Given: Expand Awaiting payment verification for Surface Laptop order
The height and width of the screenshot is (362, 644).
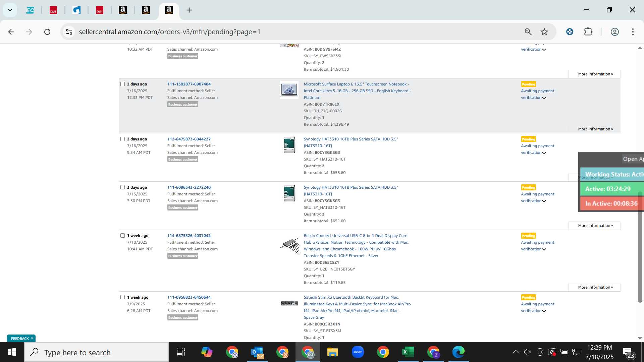Looking at the screenshot, I should click(537, 94).
